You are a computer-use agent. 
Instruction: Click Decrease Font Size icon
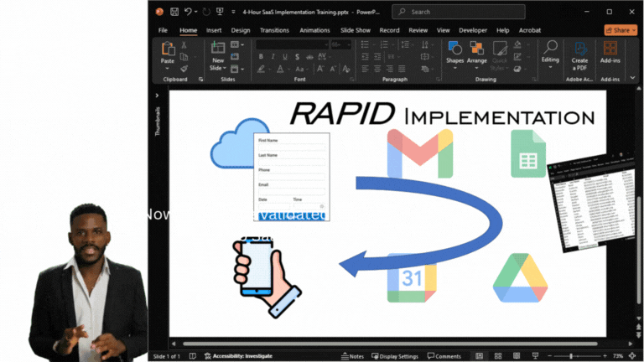[x=333, y=69]
